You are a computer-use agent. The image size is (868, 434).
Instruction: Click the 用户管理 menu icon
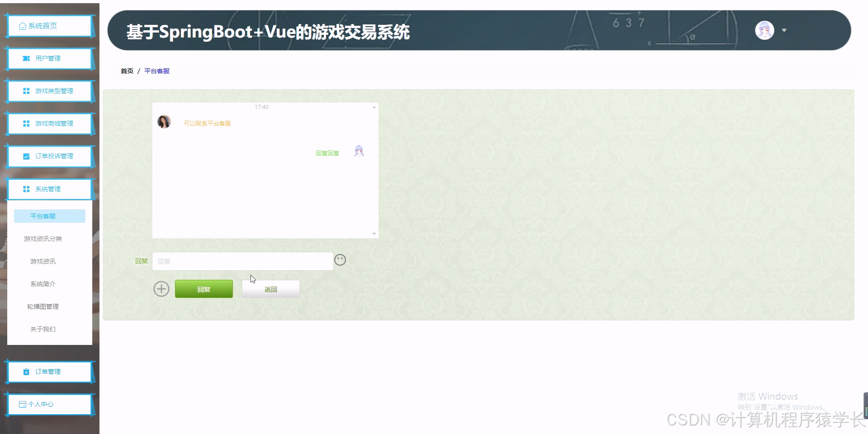pos(26,58)
